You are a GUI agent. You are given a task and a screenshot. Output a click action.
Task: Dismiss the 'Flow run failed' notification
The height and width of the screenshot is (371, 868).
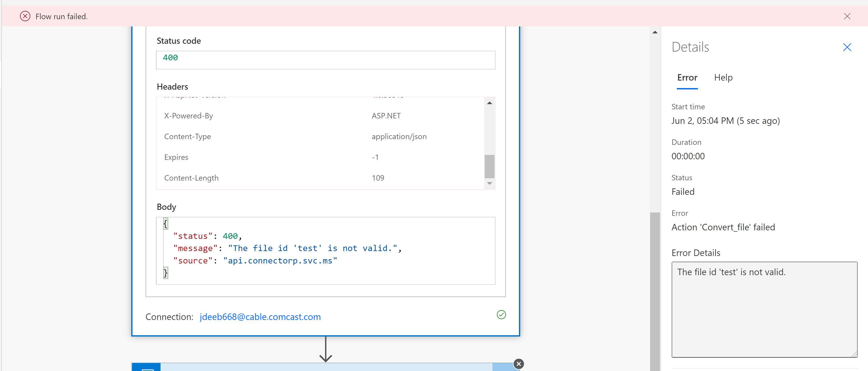(847, 16)
